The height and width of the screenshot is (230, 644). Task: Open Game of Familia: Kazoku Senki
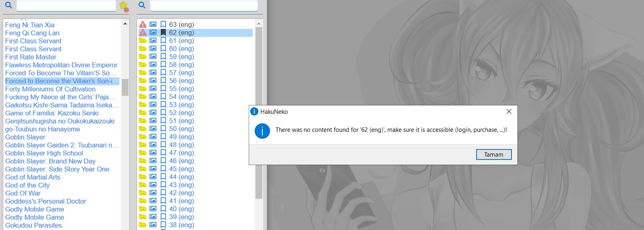pyautogui.click(x=52, y=113)
